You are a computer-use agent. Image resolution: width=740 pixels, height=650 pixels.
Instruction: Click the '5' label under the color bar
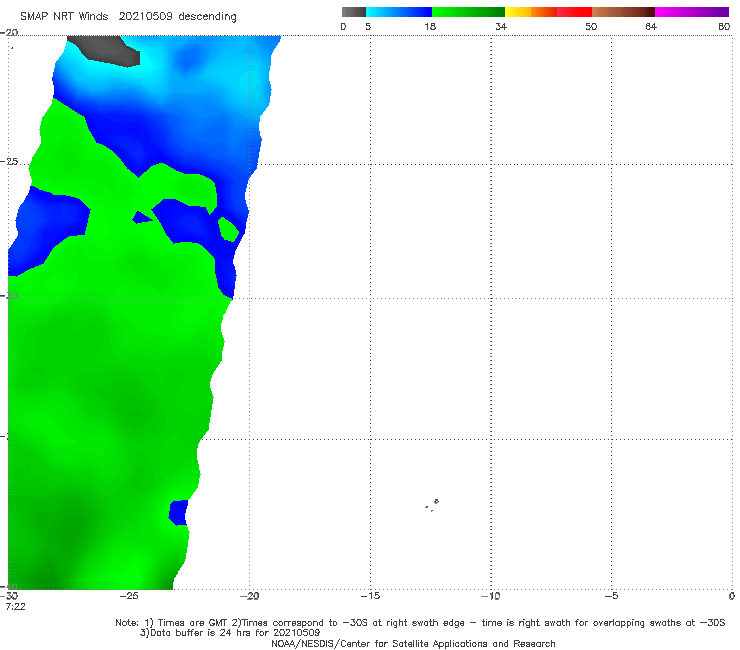pos(368,26)
